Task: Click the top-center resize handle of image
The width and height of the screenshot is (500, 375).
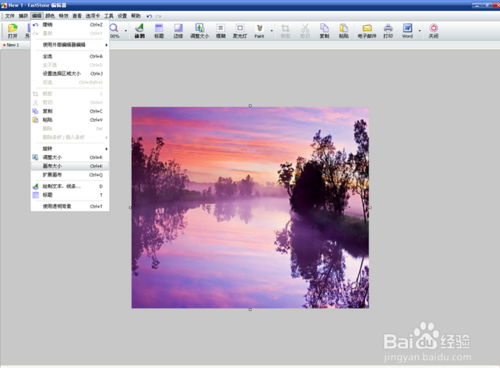Action: coord(250,106)
